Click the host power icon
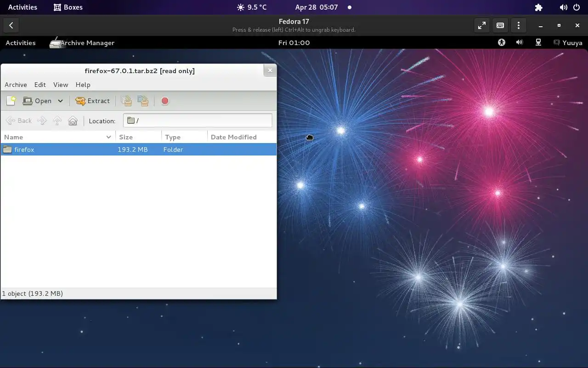This screenshot has width=588, height=368. click(x=577, y=7)
